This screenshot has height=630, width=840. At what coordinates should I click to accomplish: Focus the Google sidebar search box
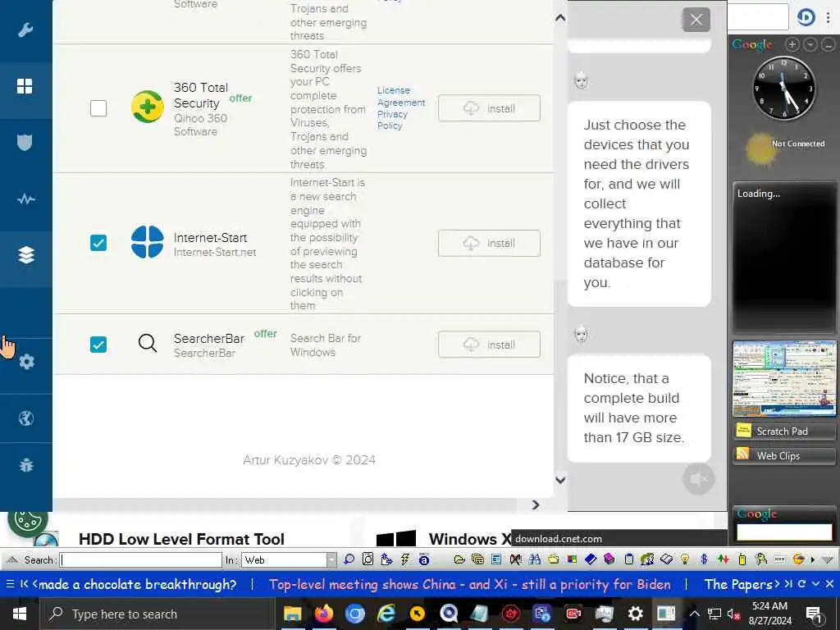(784, 532)
